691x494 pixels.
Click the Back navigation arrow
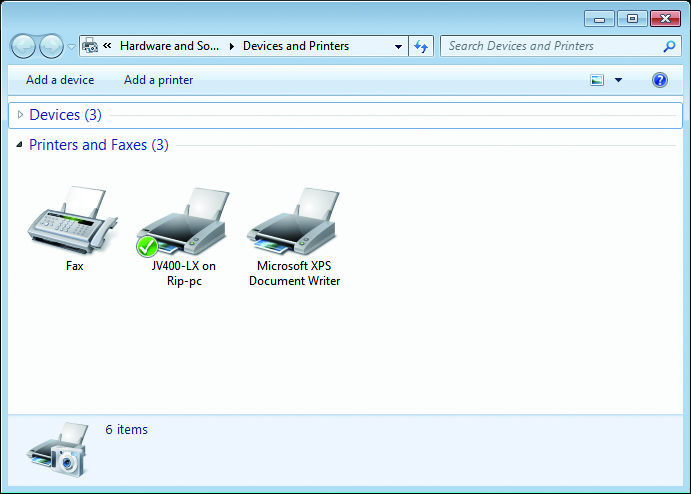coord(24,46)
